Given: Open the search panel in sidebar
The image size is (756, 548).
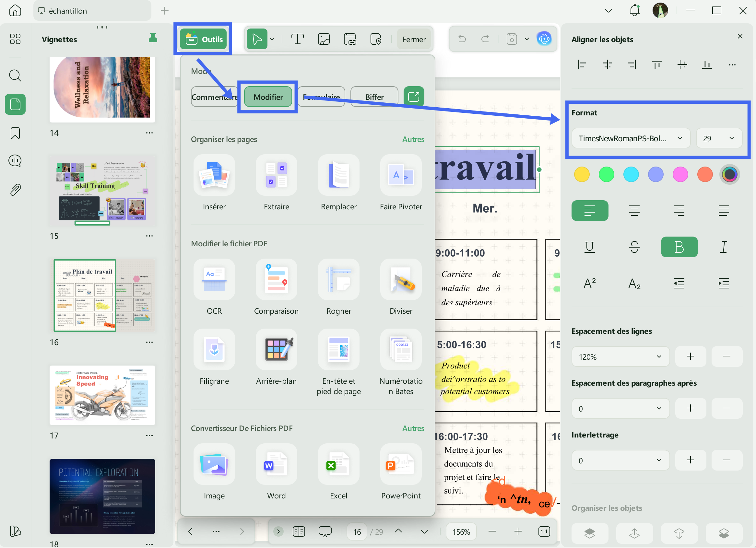Looking at the screenshot, I should point(15,76).
